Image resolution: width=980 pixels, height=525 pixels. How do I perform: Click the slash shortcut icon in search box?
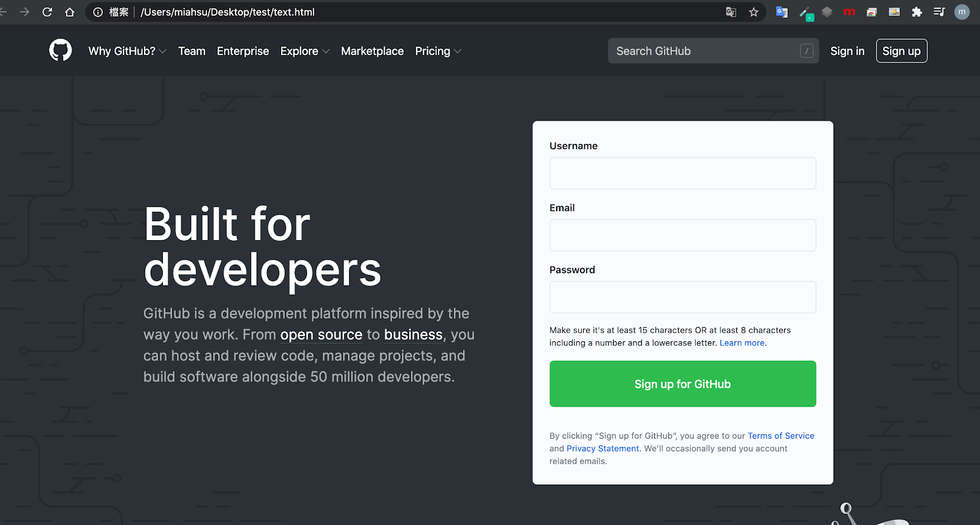click(807, 51)
